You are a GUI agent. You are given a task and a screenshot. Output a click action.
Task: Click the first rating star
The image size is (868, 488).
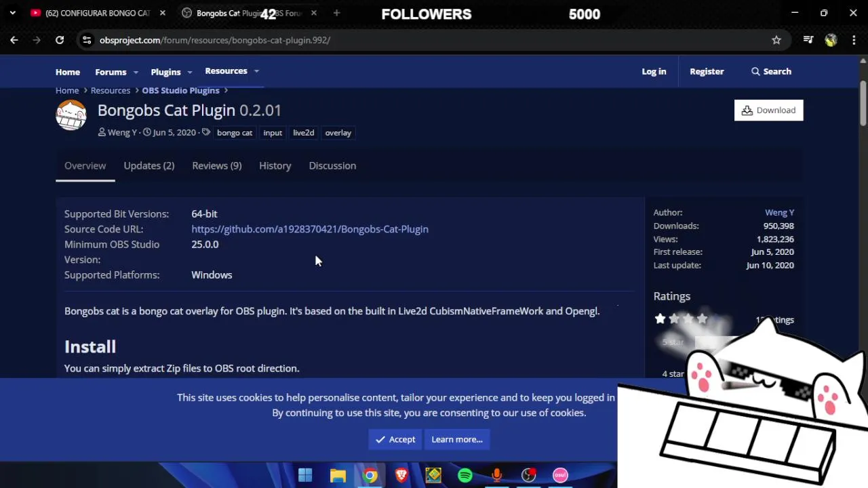660,319
